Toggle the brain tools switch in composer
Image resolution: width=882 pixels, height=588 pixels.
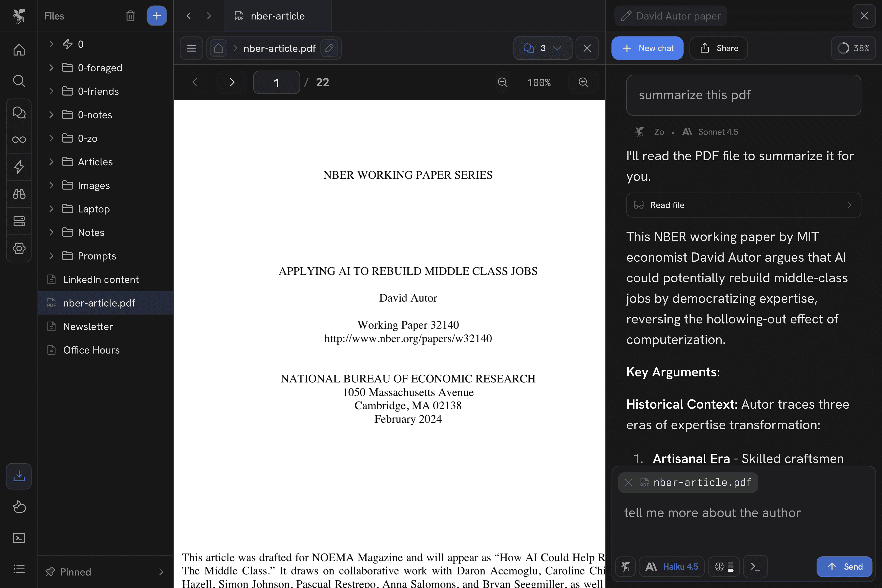(x=724, y=566)
